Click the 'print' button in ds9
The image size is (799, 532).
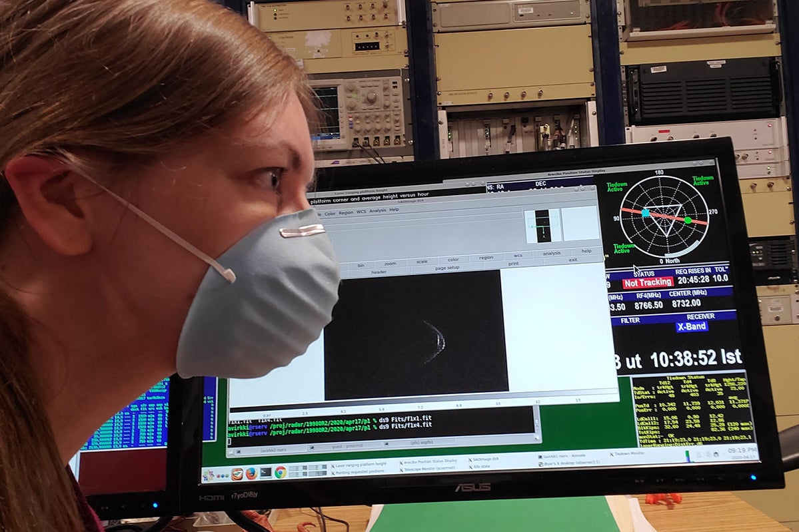click(x=514, y=263)
